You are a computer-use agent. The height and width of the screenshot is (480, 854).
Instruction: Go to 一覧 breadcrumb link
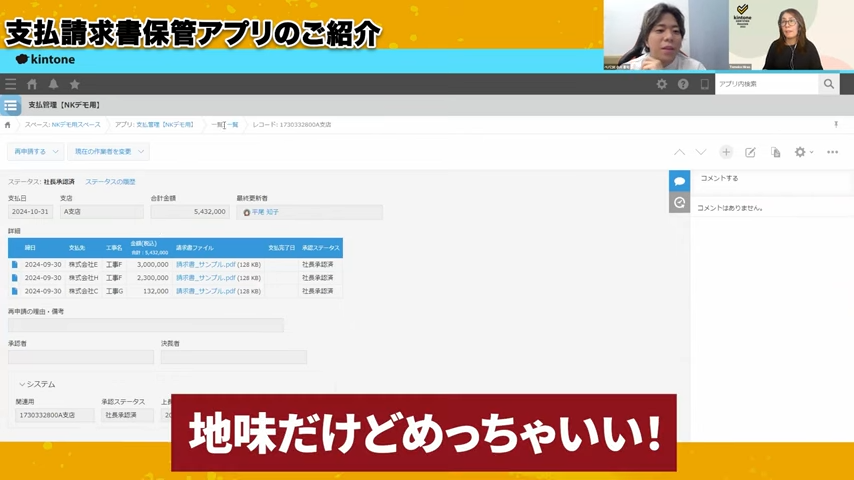224,125
